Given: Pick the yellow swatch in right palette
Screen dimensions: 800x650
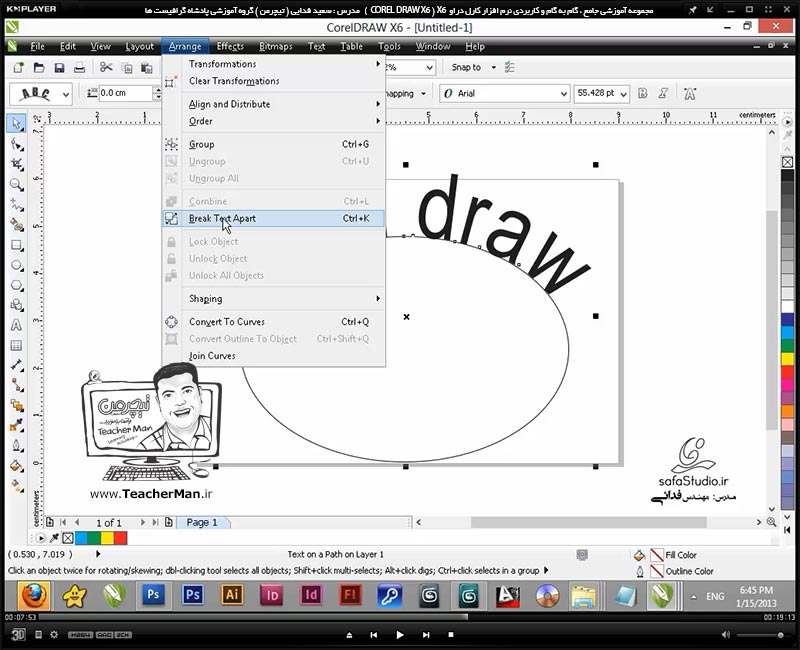Looking at the screenshot, I should tap(788, 359).
